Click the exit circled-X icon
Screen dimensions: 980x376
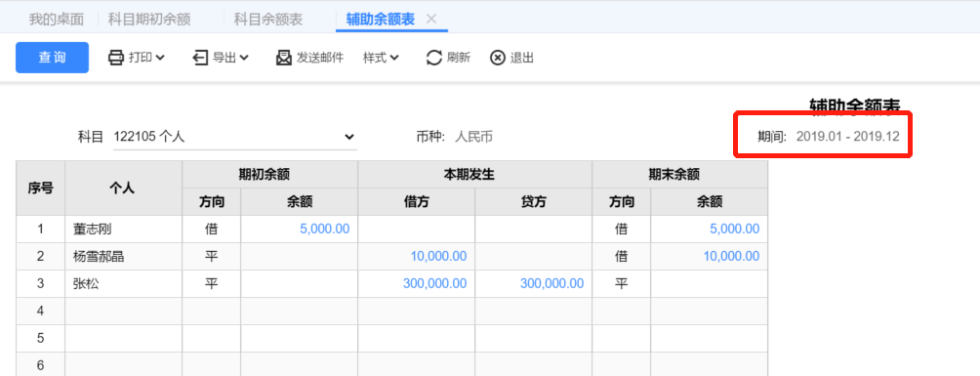[498, 58]
